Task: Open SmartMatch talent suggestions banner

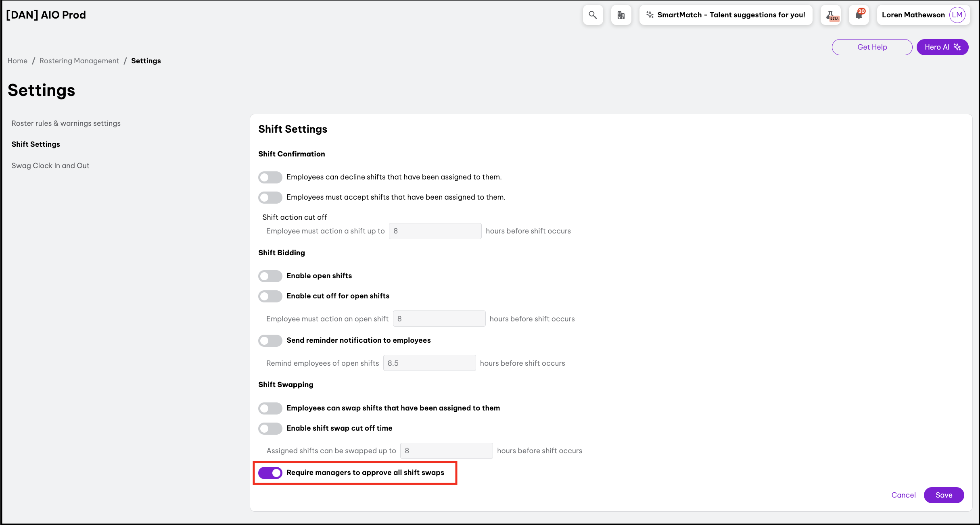Action: click(x=725, y=15)
